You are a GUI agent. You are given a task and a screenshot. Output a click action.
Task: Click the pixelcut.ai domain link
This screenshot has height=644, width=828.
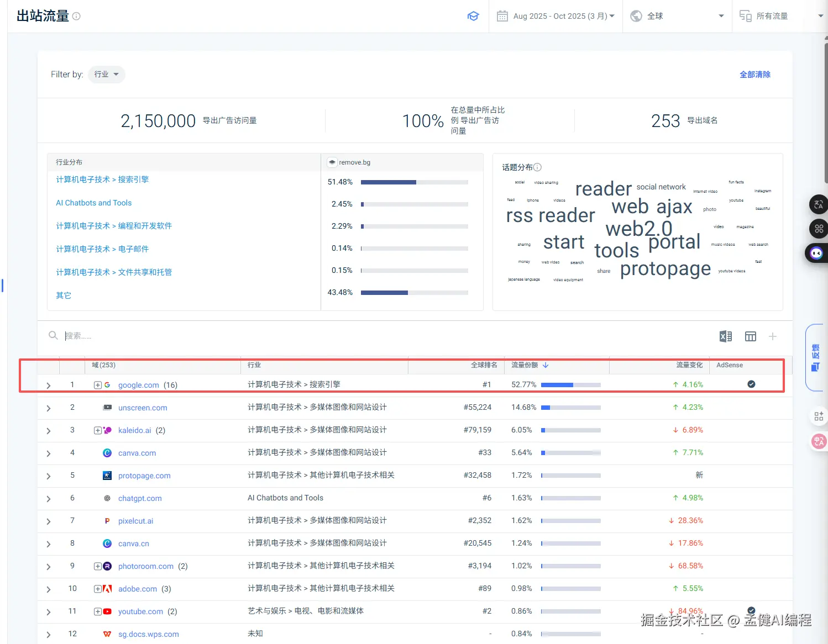136,521
